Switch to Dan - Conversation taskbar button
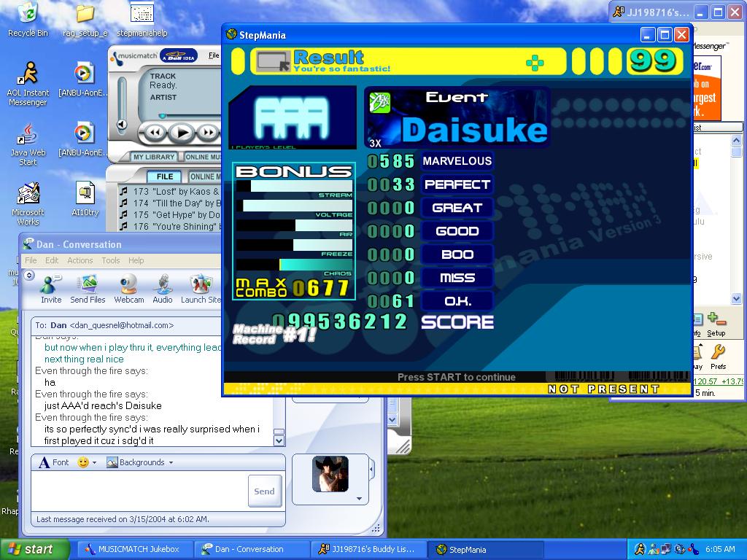 (251, 549)
